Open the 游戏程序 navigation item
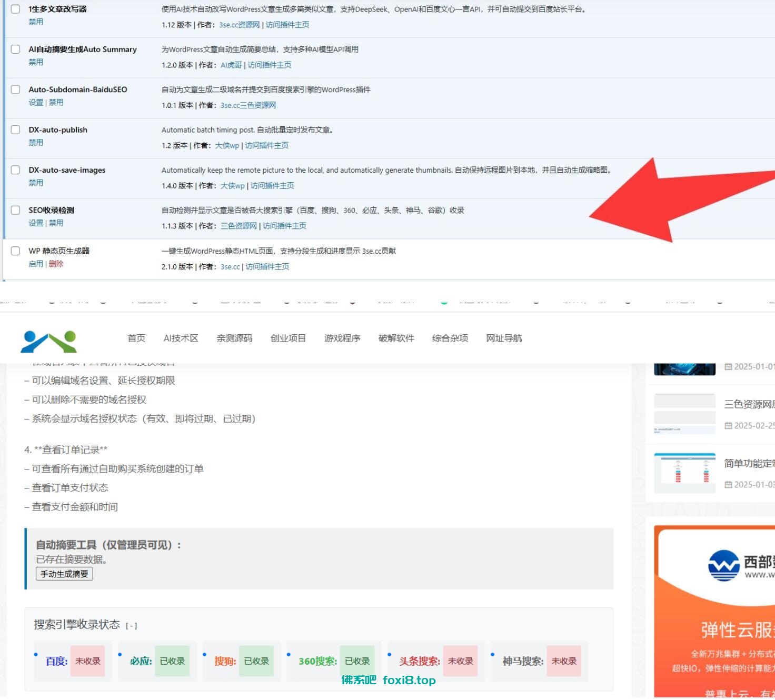This screenshot has height=700, width=775. tap(342, 338)
